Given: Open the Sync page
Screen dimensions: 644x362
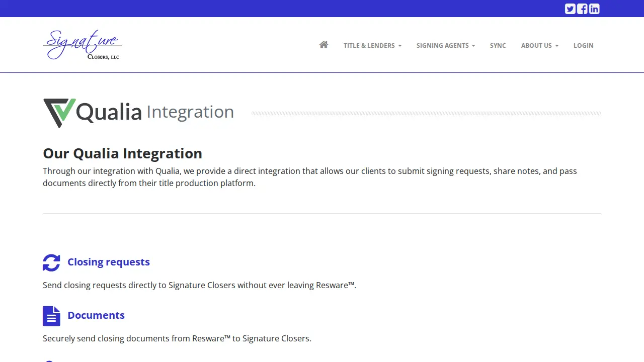Looking at the screenshot, I should pos(498,45).
